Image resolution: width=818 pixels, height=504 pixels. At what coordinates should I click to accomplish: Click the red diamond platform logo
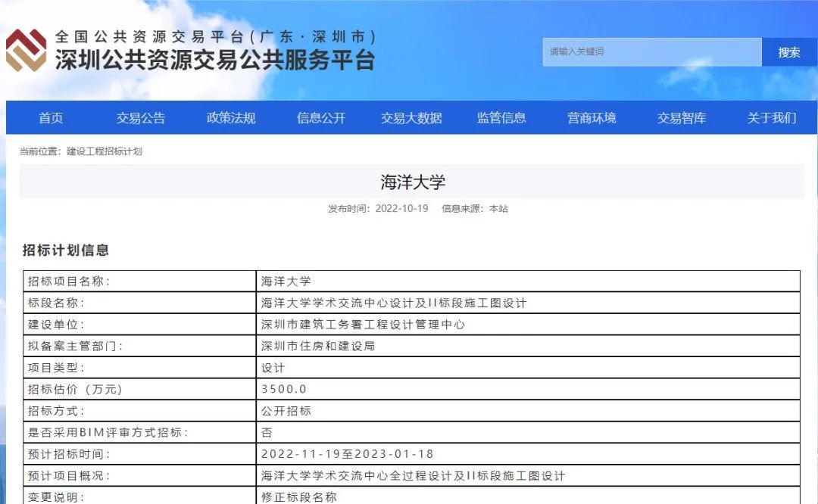click(x=26, y=51)
